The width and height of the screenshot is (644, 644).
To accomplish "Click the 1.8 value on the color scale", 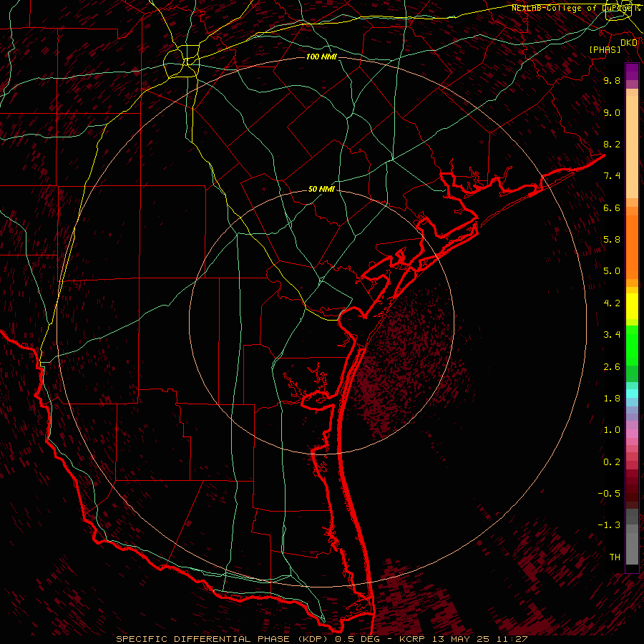I will (x=612, y=399).
